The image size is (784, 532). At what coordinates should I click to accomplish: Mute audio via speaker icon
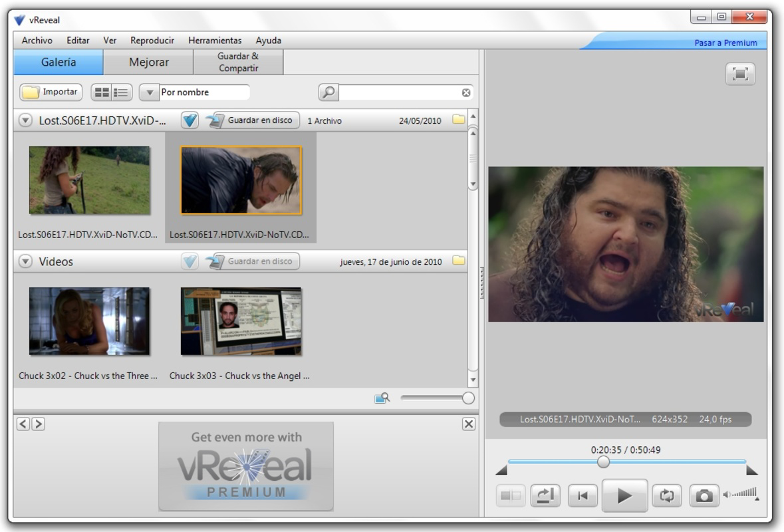[x=727, y=495]
